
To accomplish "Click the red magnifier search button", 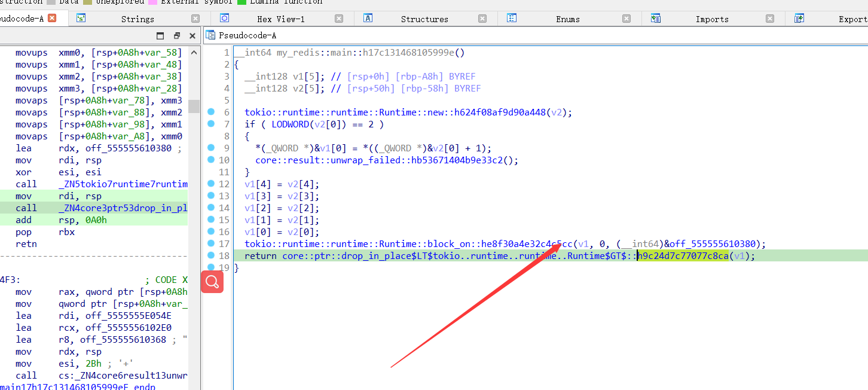I will pyautogui.click(x=212, y=282).
